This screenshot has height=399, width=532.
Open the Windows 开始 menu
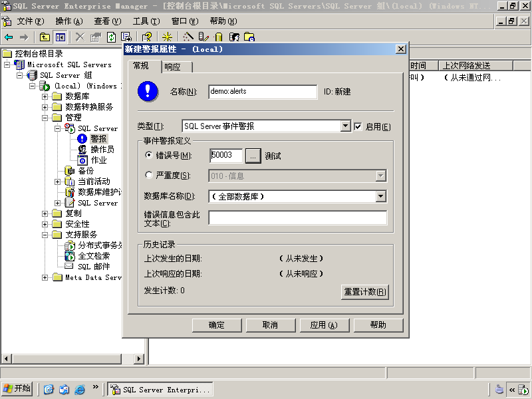pos(18,389)
